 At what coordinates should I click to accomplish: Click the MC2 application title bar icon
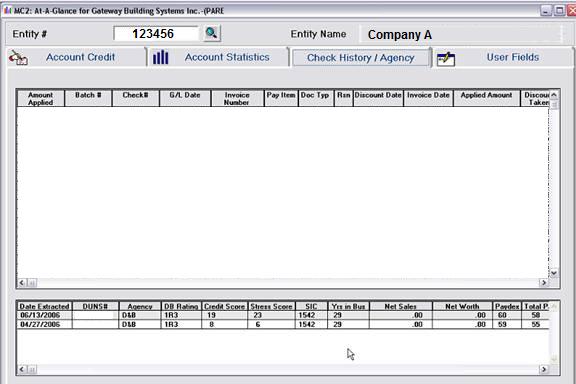8,11
